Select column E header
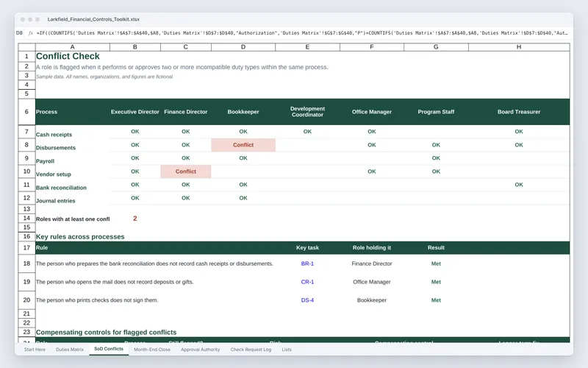This screenshot has height=368, width=588. point(307,47)
